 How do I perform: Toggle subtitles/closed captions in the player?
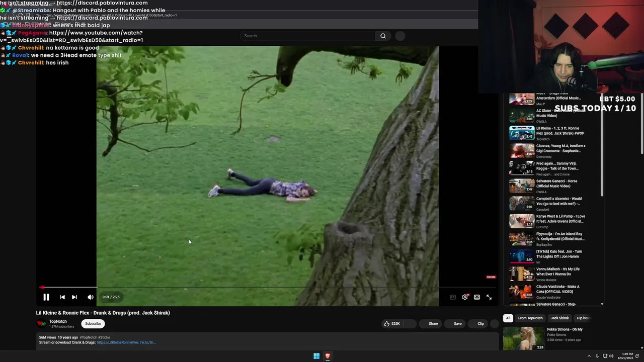[452, 297]
